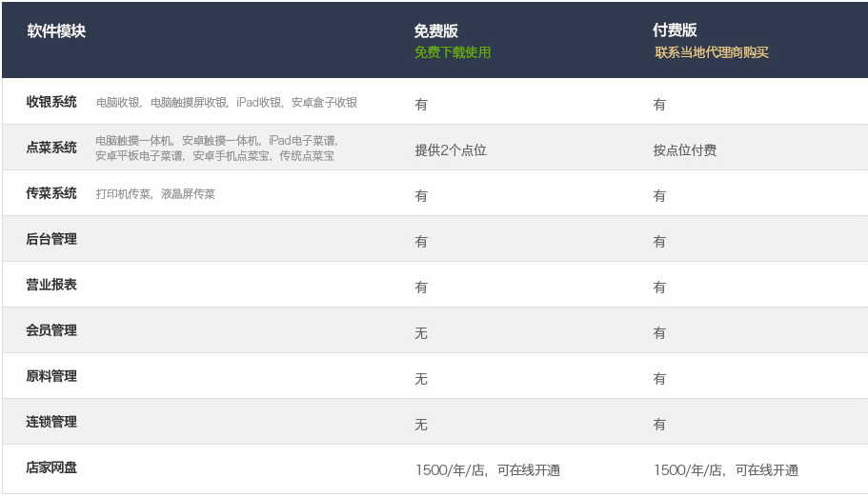Image resolution: width=868 pixels, height=497 pixels.
Task: Click 付费版 value 有 for 后台管理
Action: click(659, 242)
